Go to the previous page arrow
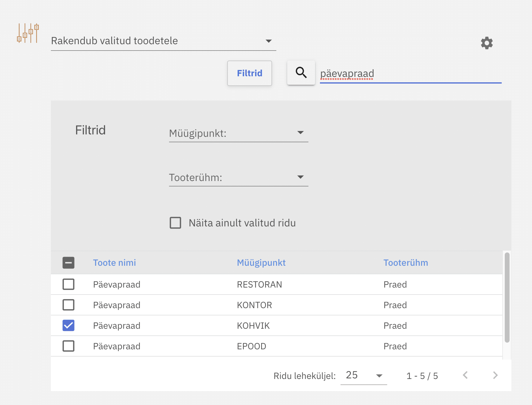 [x=465, y=375]
